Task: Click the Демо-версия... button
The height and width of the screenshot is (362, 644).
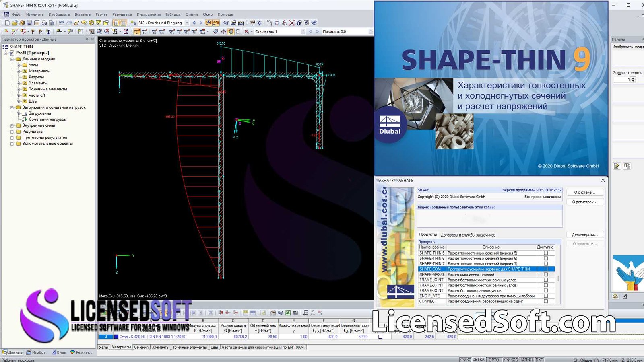Action: point(585,234)
